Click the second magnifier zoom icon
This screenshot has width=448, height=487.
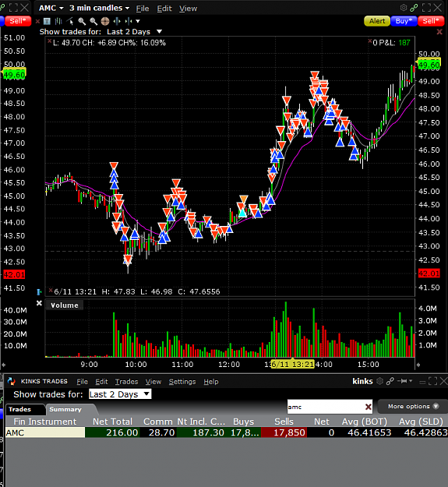tap(93, 21)
